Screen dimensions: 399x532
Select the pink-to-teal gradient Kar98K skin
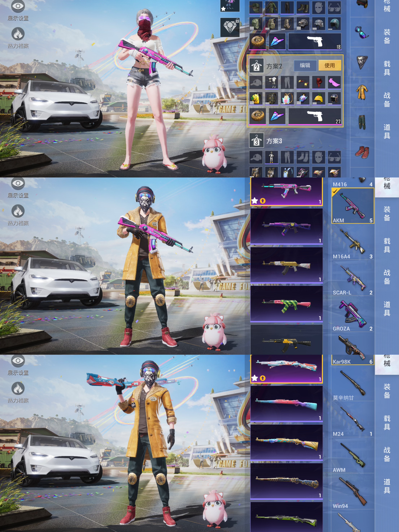[x=286, y=404]
